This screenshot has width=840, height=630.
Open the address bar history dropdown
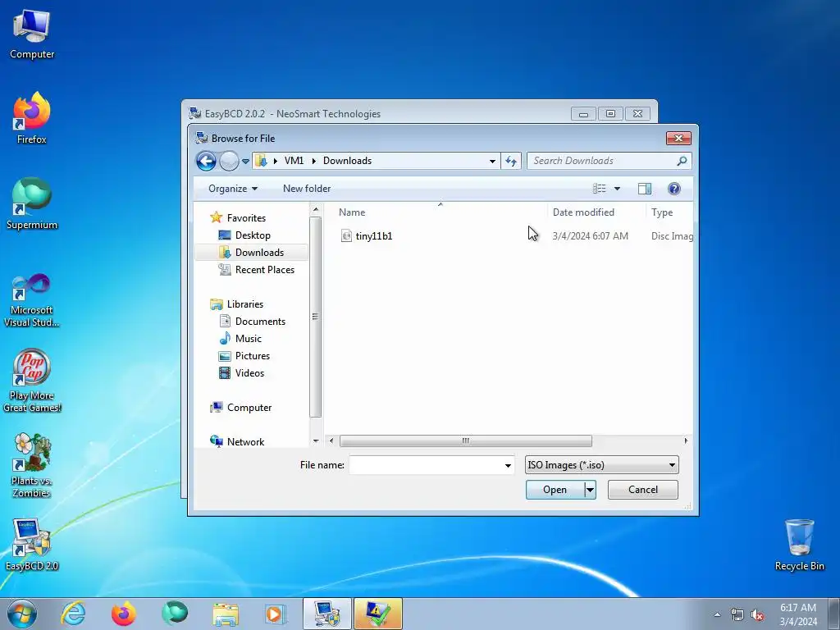point(492,161)
